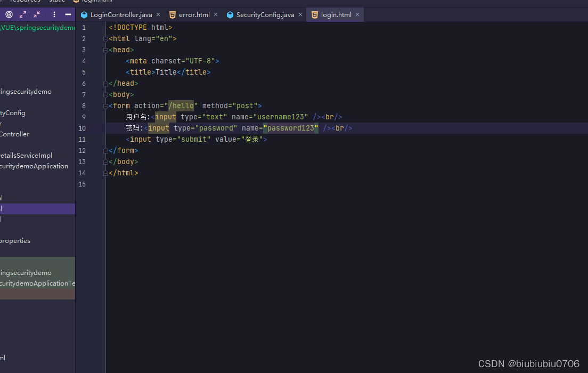
Task: Switch to the error.html tab
Action: coord(194,14)
